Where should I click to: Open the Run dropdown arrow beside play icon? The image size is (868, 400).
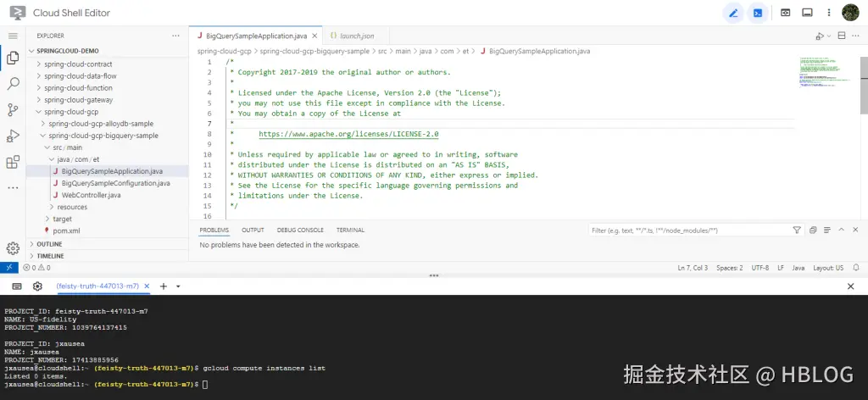[x=829, y=36]
